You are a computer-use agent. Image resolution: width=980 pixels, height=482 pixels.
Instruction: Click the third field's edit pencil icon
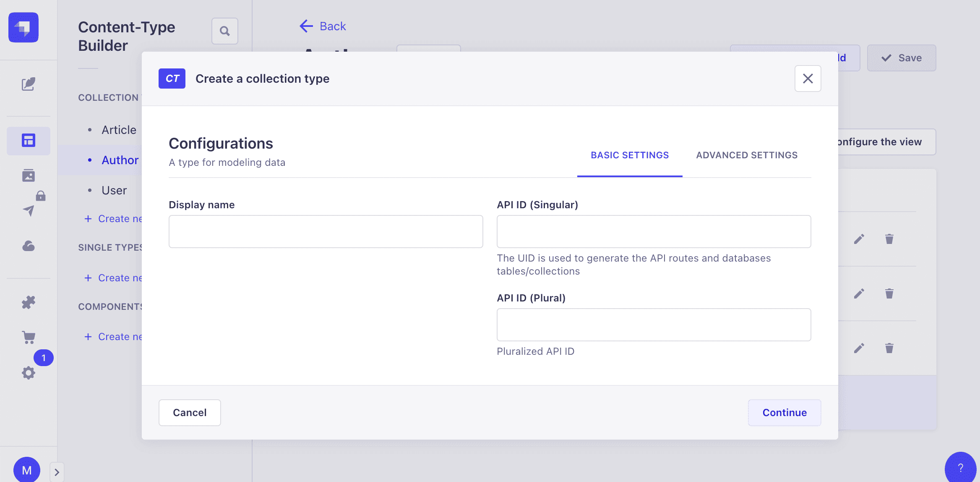pos(859,348)
